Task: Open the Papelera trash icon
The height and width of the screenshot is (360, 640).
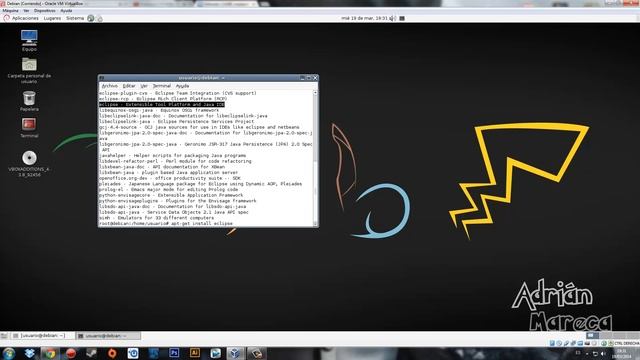Action: click(x=29, y=101)
